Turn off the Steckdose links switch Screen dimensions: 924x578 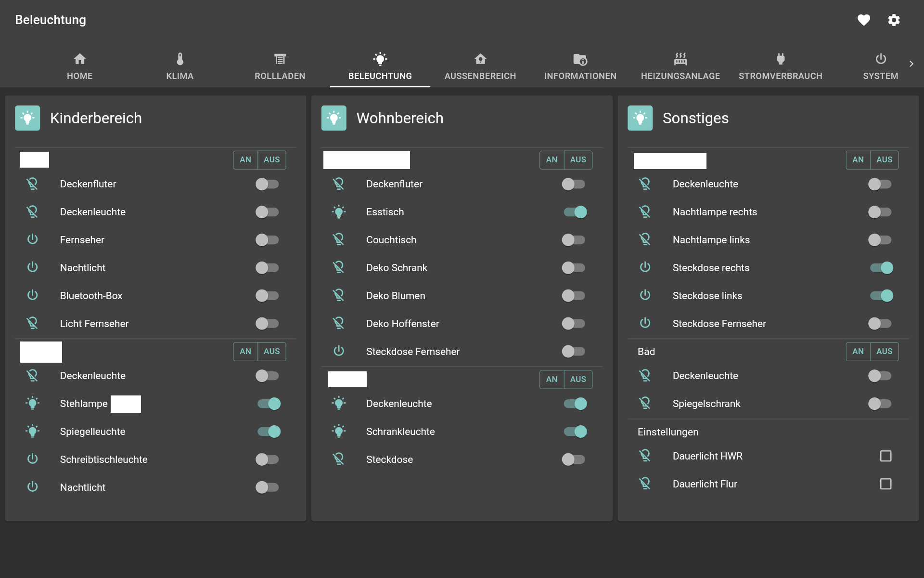pyautogui.click(x=882, y=296)
